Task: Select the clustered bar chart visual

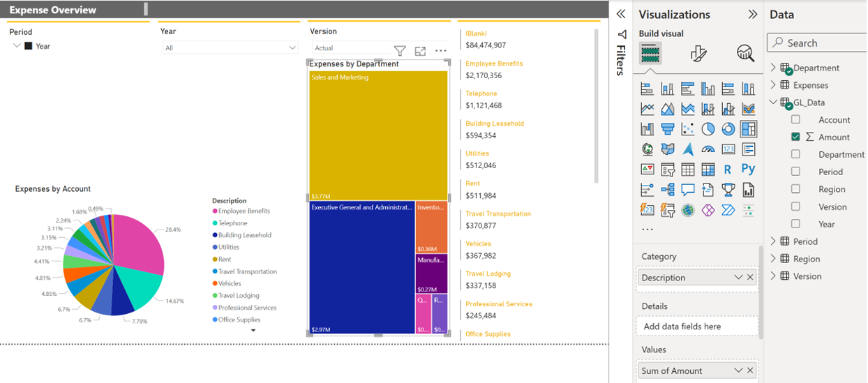Action: tap(687, 89)
